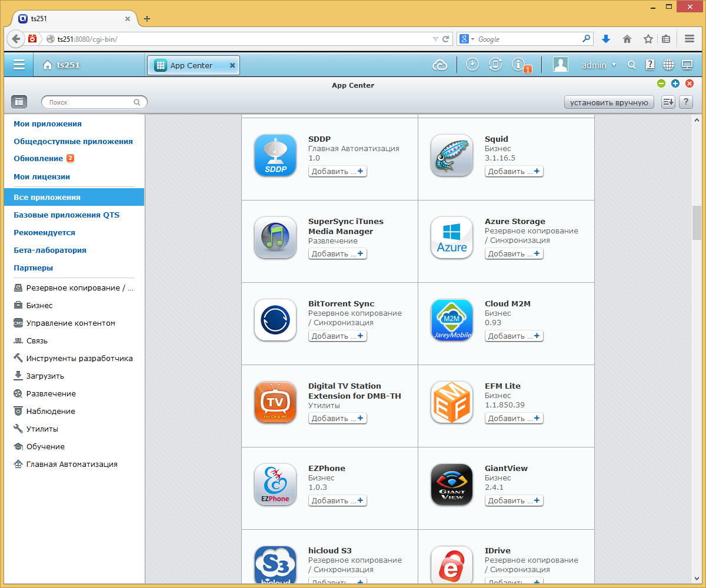Open URL bar history dropdown arrow

coord(435,39)
